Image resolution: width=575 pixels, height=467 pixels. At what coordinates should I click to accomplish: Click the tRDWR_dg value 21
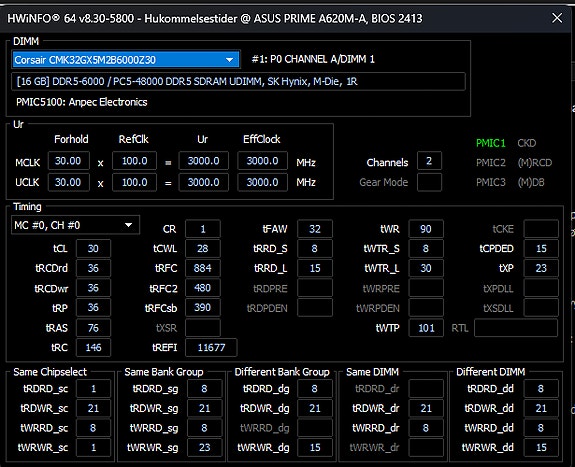[x=315, y=408]
